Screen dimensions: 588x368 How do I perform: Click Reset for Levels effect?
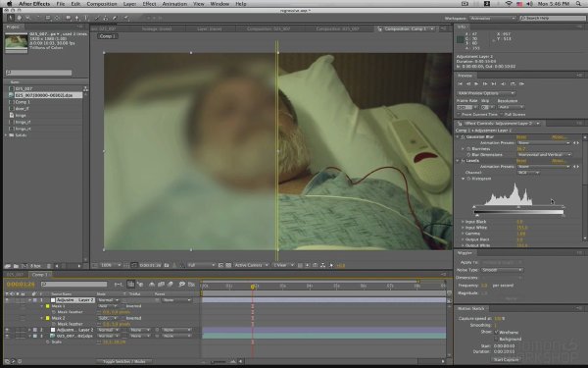521,161
